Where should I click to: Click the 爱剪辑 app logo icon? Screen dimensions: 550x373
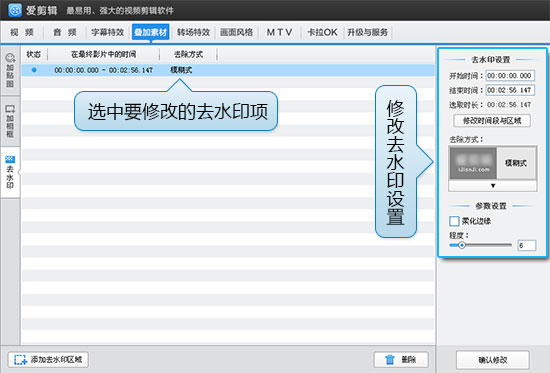click(x=15, y=10)
